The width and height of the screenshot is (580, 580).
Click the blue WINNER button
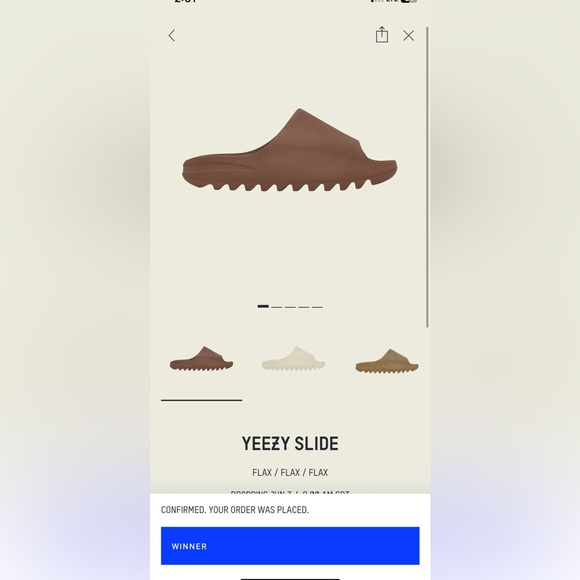pos(290,546)
